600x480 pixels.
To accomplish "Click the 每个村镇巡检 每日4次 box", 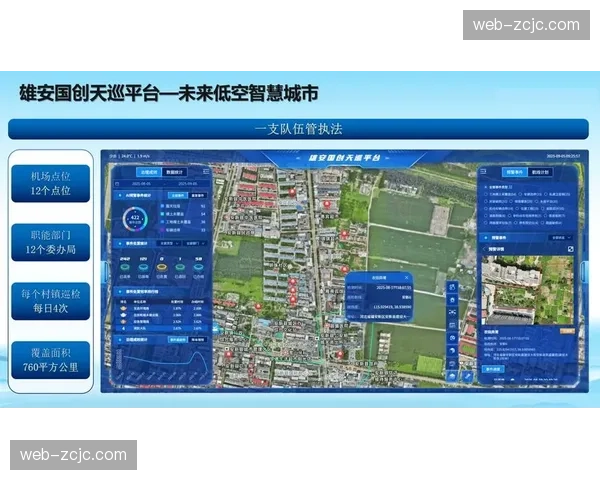I will pyautogui.click(x=51, y=301).
